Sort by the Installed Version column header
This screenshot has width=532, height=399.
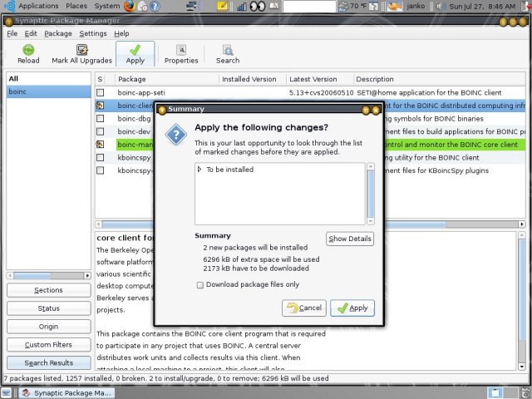(x=253, y=79)
